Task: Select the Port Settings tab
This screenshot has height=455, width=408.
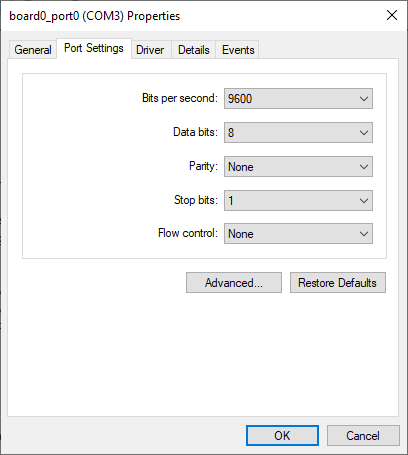Action: pos(94,48)
